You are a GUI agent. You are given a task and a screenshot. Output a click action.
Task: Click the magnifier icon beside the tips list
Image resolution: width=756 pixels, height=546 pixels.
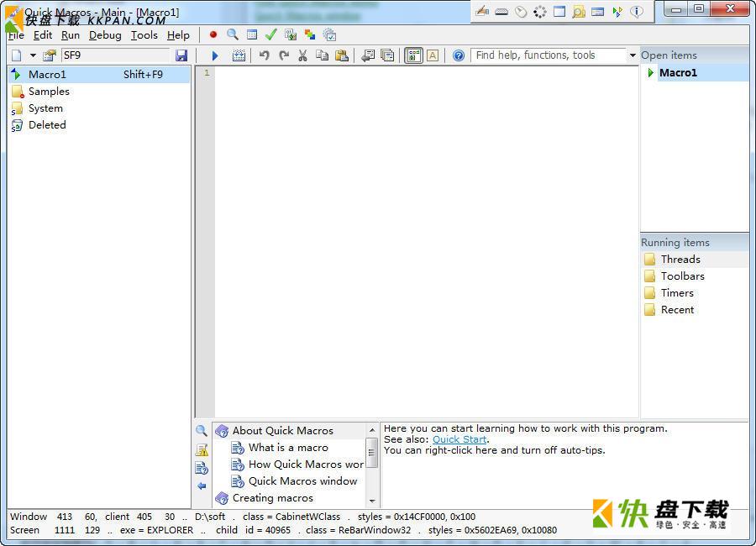point(202,431)
